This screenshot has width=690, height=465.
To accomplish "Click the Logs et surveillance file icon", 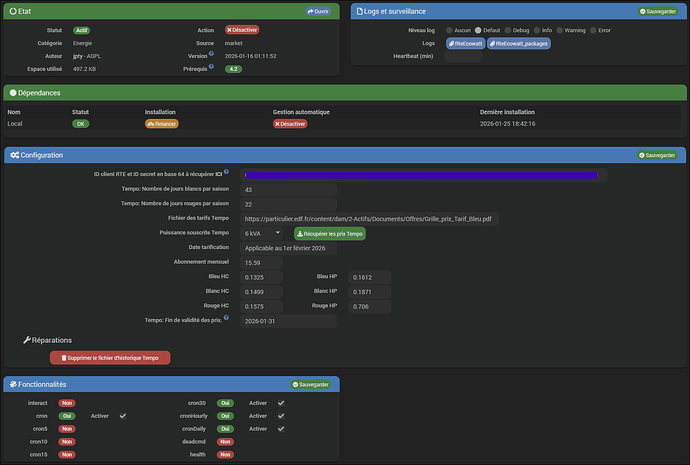I will tap(360, 11).
